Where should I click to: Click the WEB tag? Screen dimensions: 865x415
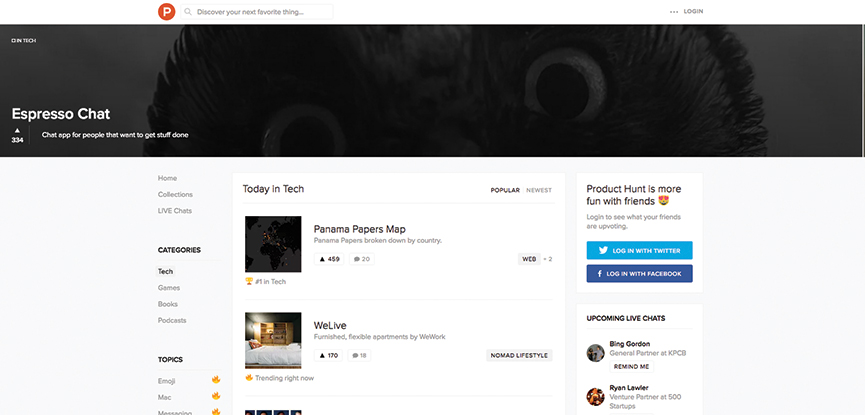click(529, 259)
